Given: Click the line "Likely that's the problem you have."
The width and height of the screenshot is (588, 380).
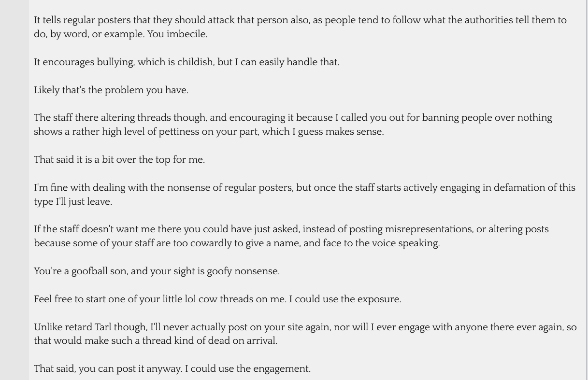Looking at the screenshot, I should pos(111,90).
